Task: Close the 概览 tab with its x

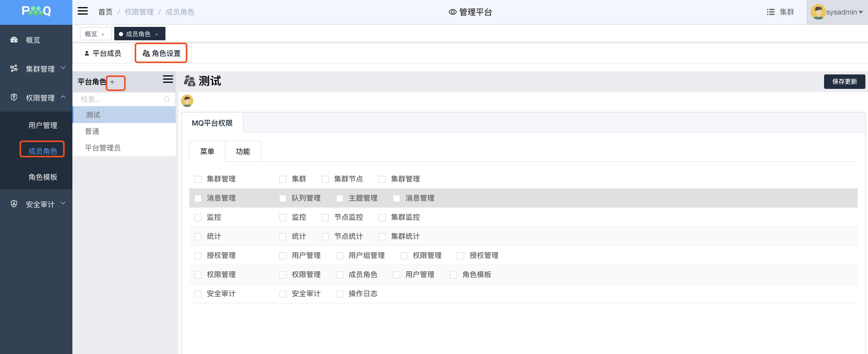Action: (103, 34)
